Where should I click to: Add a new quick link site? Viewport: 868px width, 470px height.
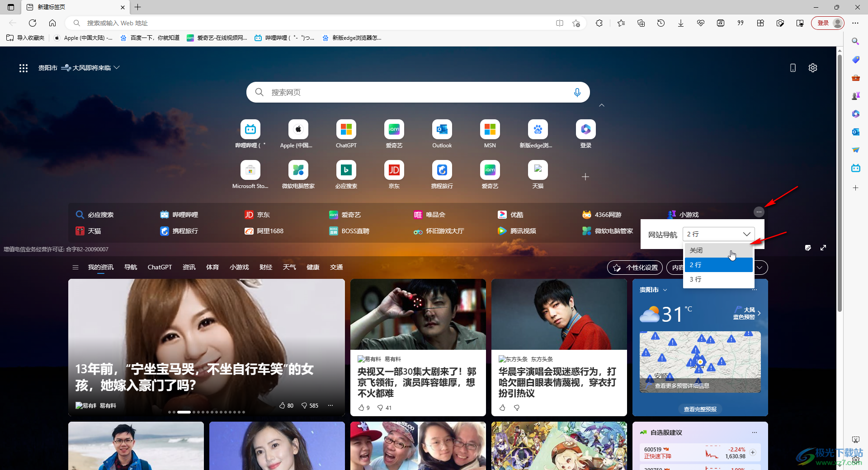[585, 177]
